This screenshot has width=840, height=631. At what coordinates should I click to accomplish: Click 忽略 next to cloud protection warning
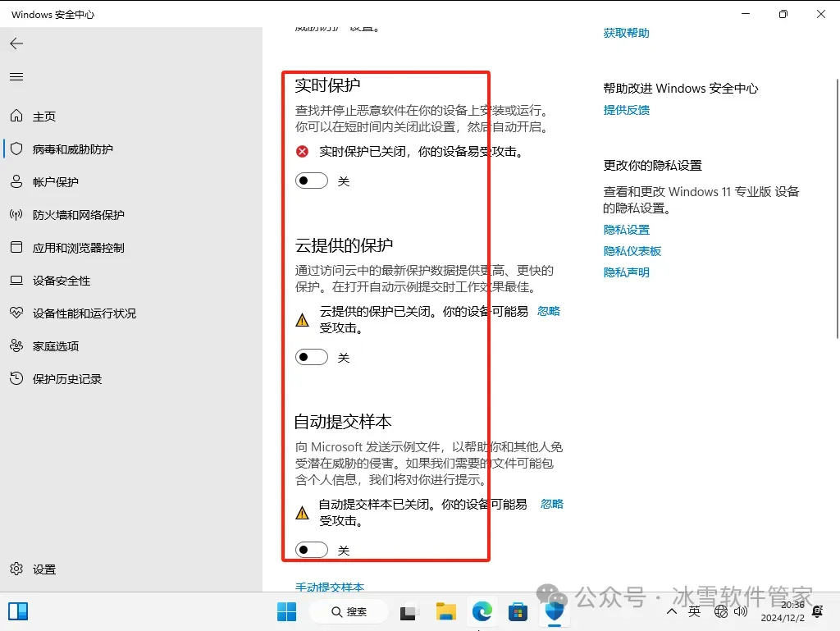(549, 311)
